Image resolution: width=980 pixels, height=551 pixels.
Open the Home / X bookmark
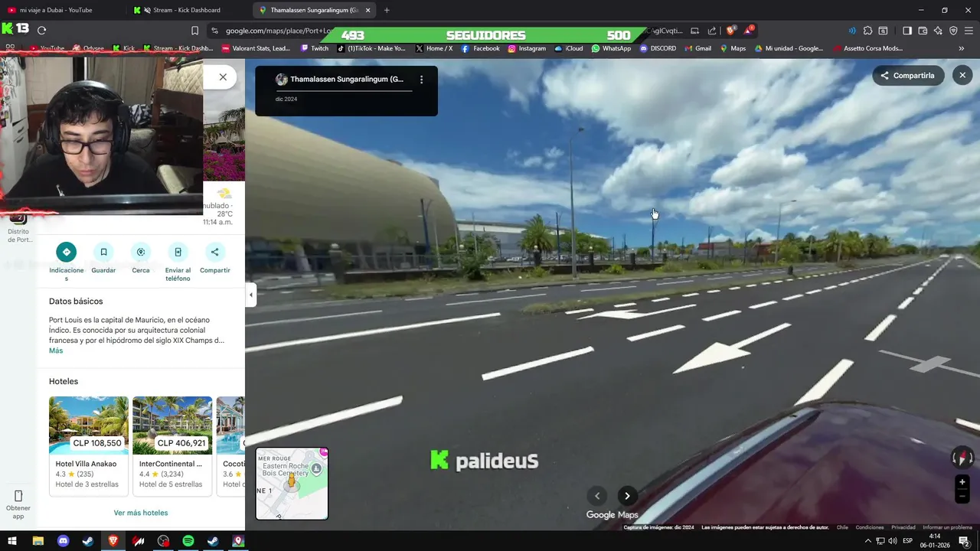click(434, 48)
